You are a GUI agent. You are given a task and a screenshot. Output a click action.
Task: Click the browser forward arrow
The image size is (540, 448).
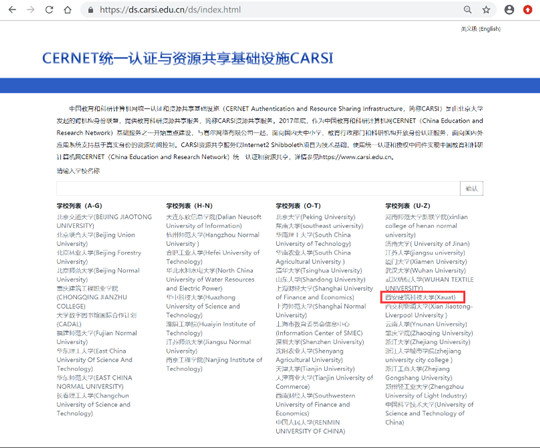[x=31, y=10]
